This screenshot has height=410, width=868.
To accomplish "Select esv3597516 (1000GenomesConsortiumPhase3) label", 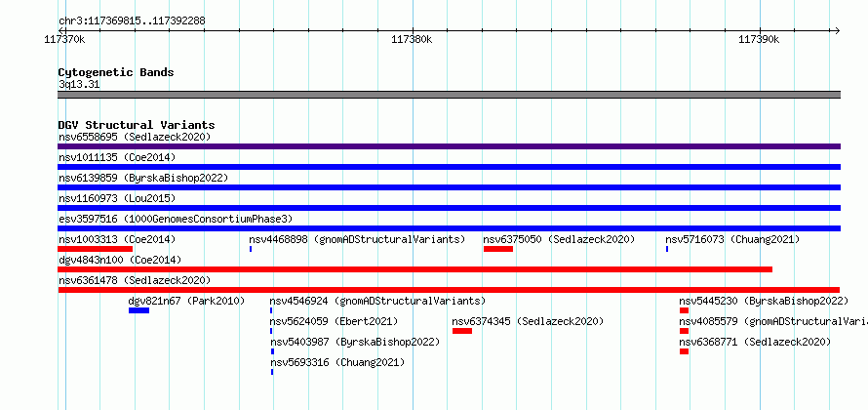I will coord(176,219).
